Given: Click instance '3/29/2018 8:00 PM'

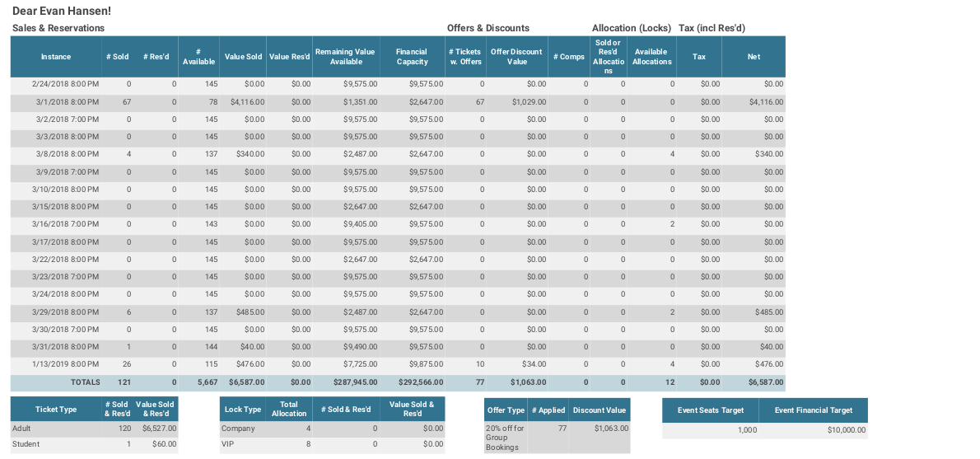Looking at the screenshot, I should click(x=65, y=311).
